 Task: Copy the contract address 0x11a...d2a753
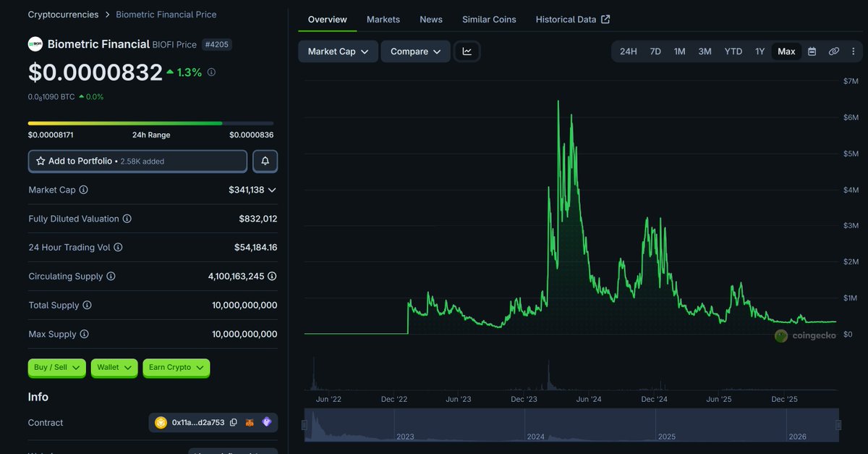coord(233,423)
